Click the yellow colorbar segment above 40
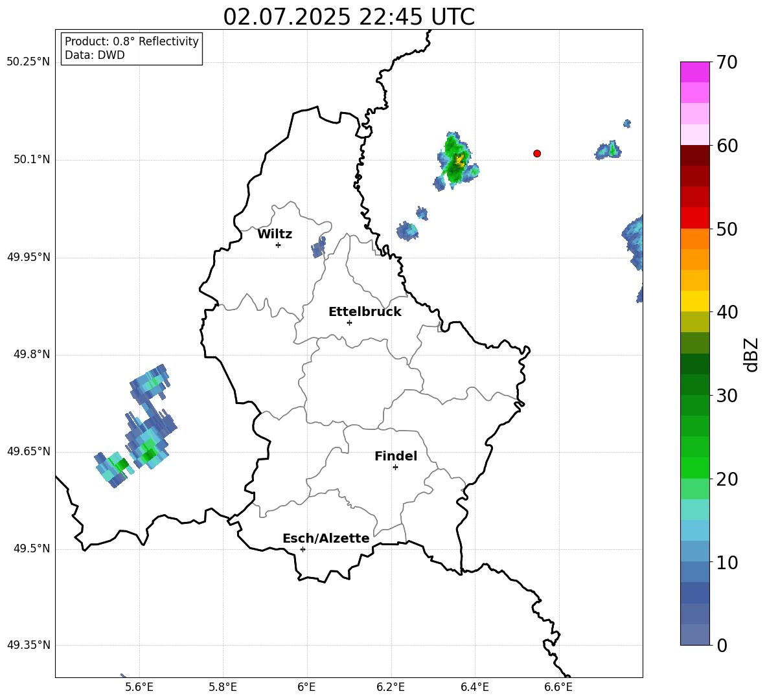The height and width of the screenshot is (700, 767). coord(695,301)
